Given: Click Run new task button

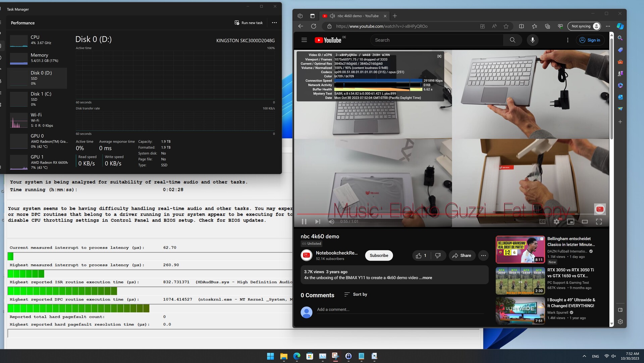Looking at the screenshot, I should (x=249, y=23).
